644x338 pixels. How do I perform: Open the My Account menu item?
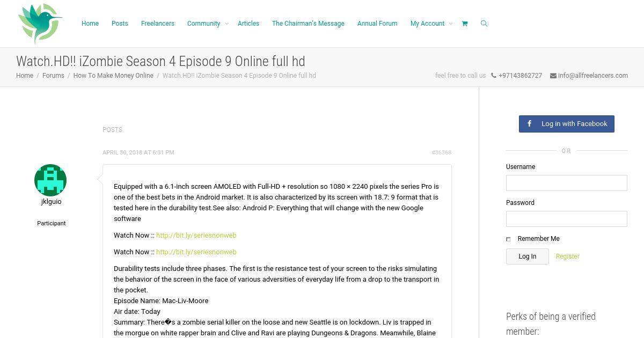pyautogui.click(x=427, y=24)
